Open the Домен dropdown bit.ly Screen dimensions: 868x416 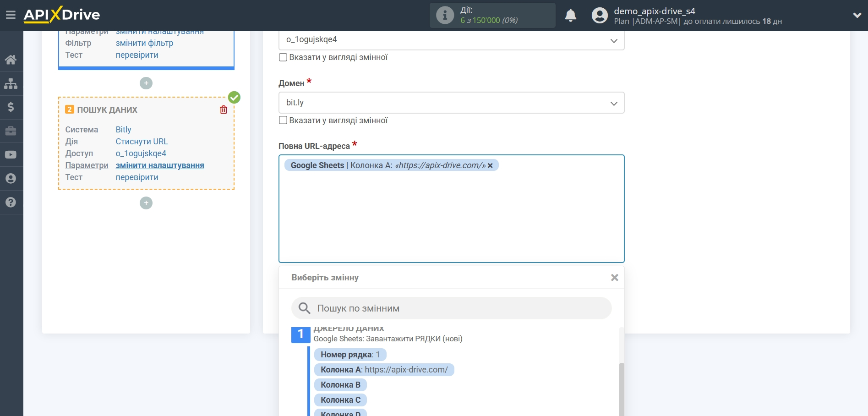(x=451, y=103)
